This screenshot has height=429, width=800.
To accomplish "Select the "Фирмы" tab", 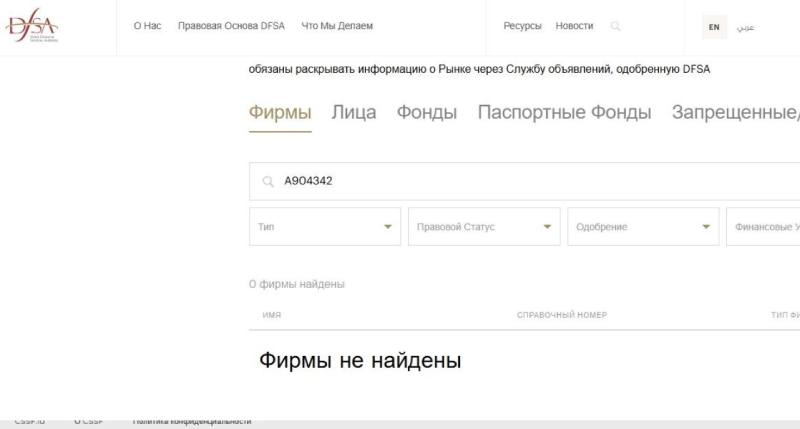I will coord(280,112).
